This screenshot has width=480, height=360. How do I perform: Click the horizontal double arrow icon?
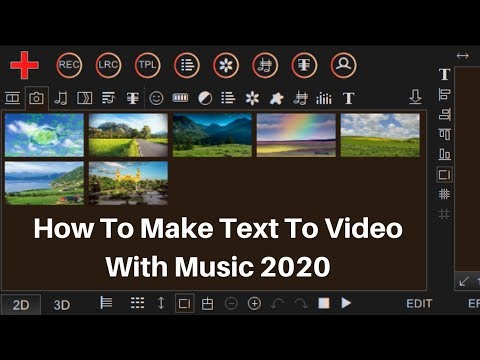click(462, 56)
